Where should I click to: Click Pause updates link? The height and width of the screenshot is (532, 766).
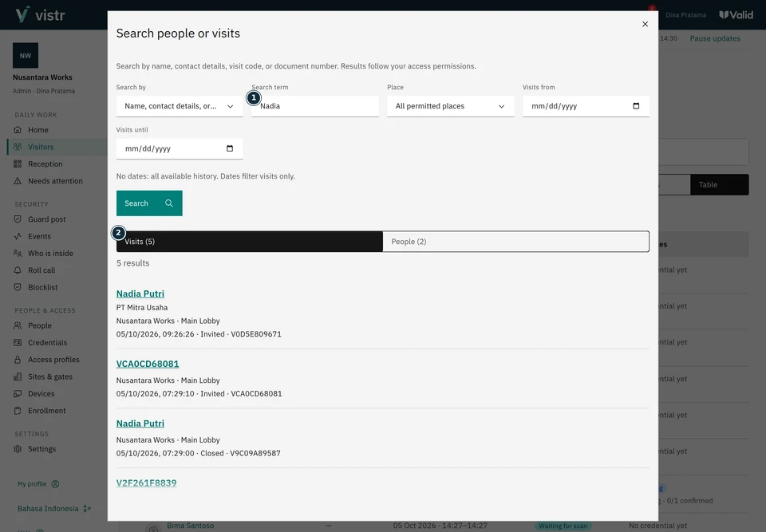(715, 38)
